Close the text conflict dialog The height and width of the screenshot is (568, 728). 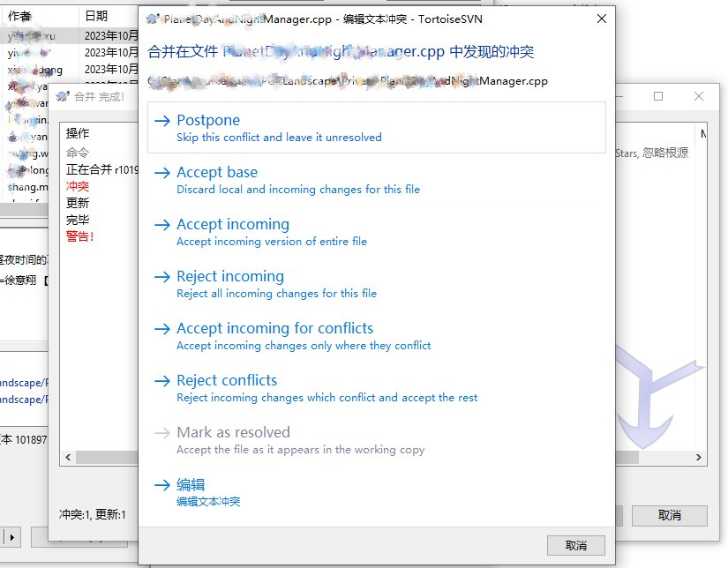602,19
